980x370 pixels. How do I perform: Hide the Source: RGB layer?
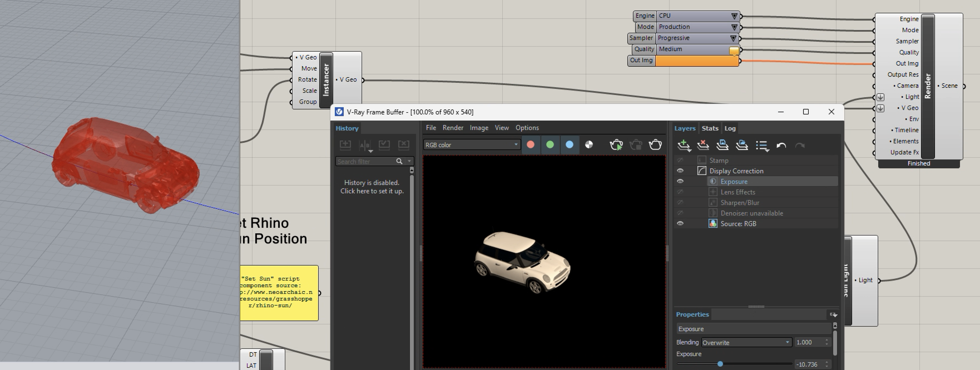coord(680,224)
